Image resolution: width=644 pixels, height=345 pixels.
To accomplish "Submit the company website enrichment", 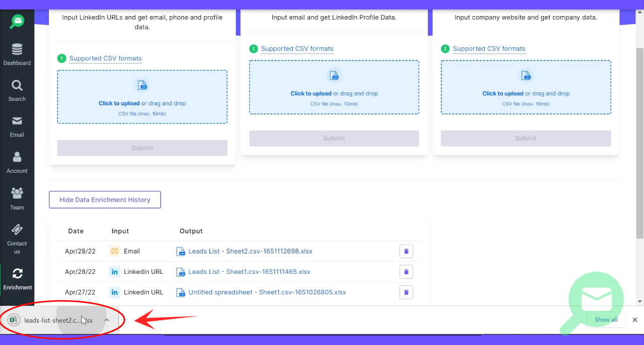I will click(x=526, y=138).
